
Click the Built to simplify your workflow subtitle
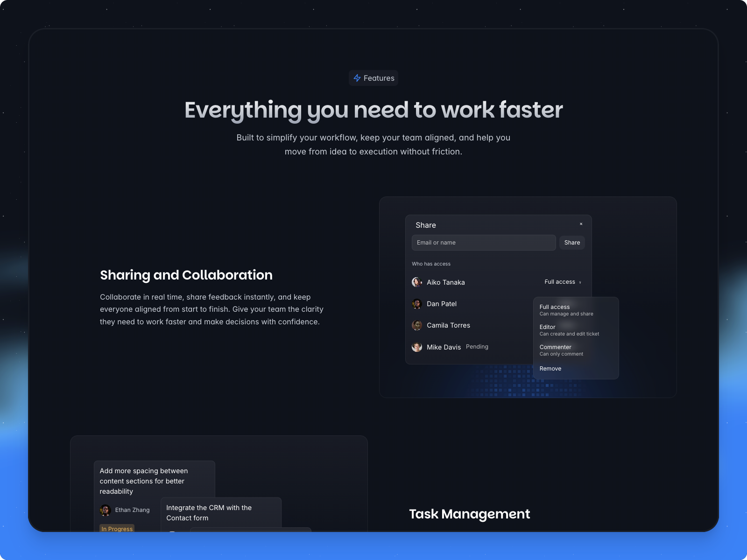(373, 145)
